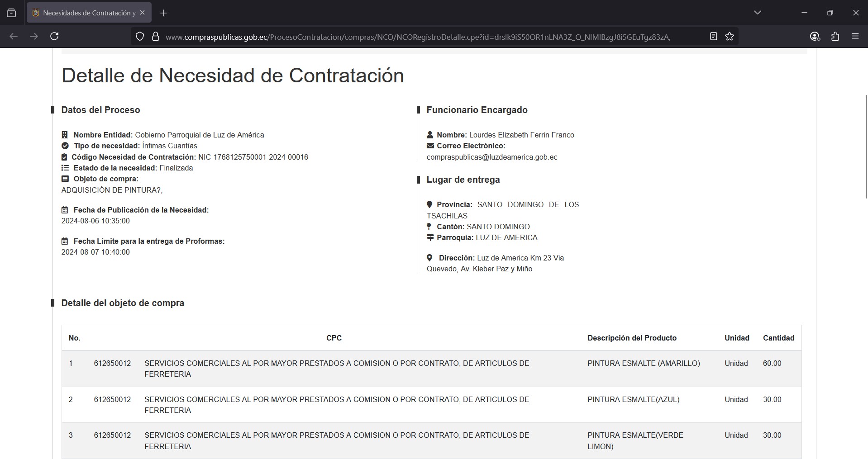Click the envelope icon beside Correo Electrónico
868x459 pixels.
[430, 146]
